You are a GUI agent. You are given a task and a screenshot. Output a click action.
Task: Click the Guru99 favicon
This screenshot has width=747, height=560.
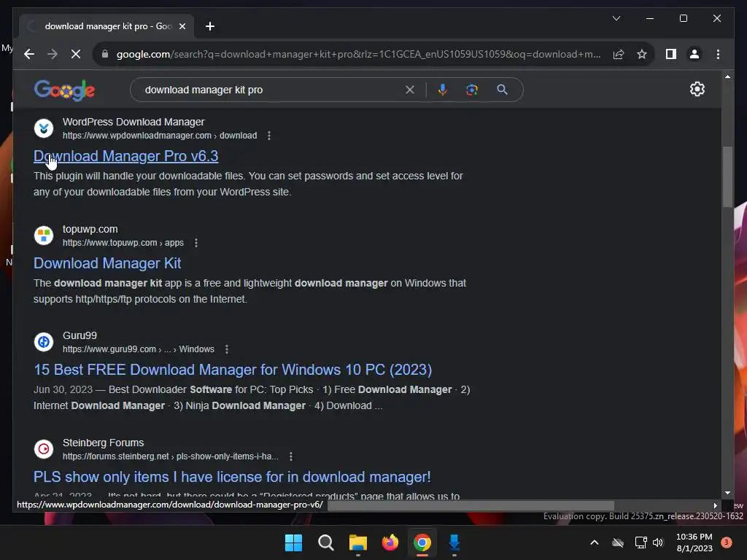[44, 342]
